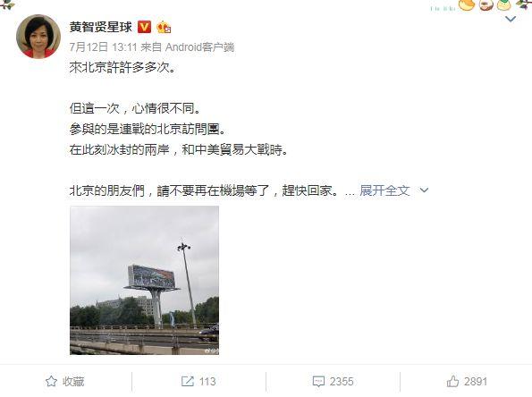Click the 黄智贤星球 profile avatar
Image resolution: width=532 pixels, height=397 pixels.
[38, 37]
